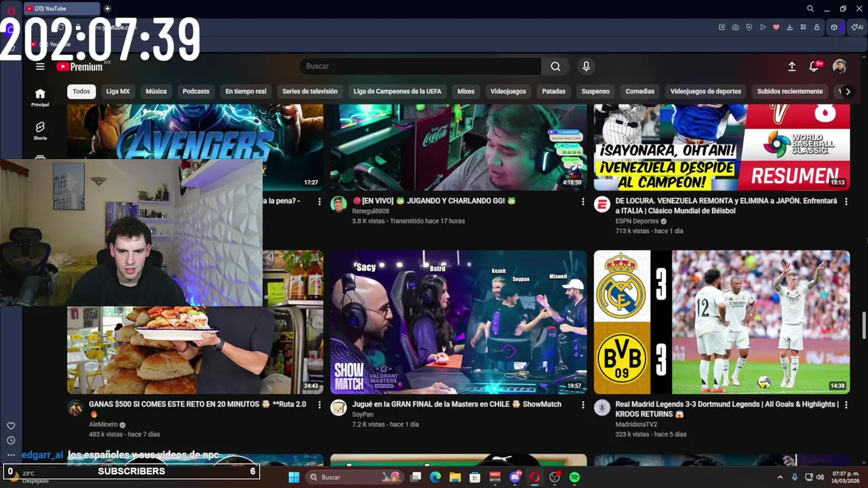Open options menu for GANAS $500 video

319,405
